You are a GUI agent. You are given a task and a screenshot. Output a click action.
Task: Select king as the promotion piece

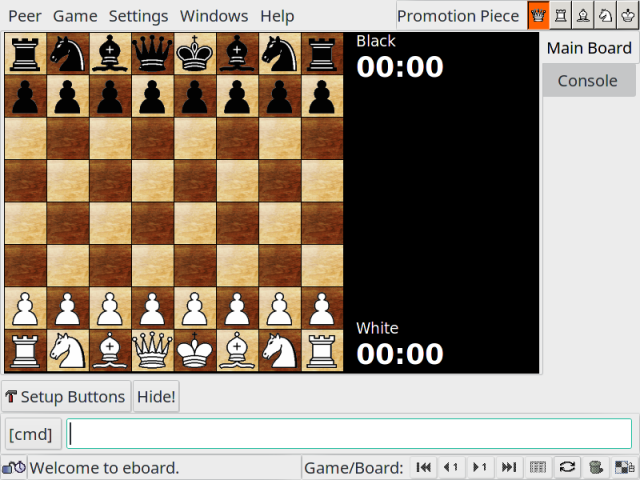628,16
